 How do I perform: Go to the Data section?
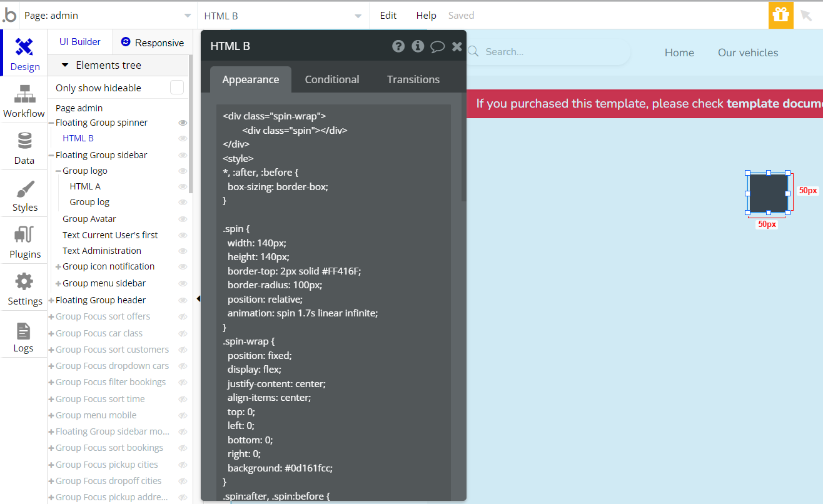pyautogui.click(x=24, y=148)
